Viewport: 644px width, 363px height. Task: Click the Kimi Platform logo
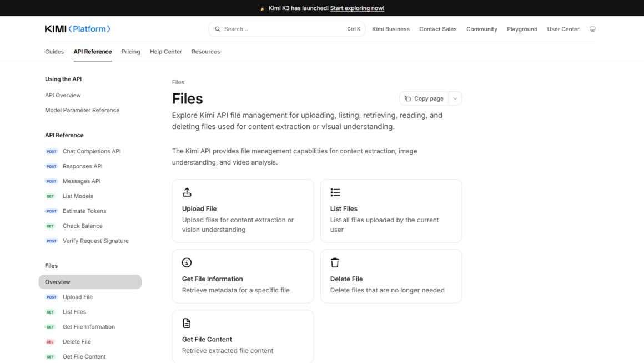[78, 29]
